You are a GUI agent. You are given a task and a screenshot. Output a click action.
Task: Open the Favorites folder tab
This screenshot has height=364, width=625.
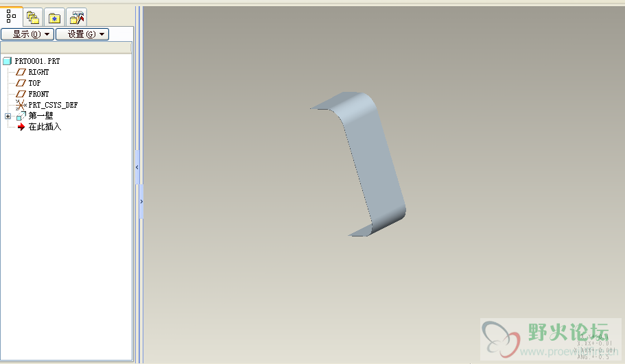pos(55,18)
